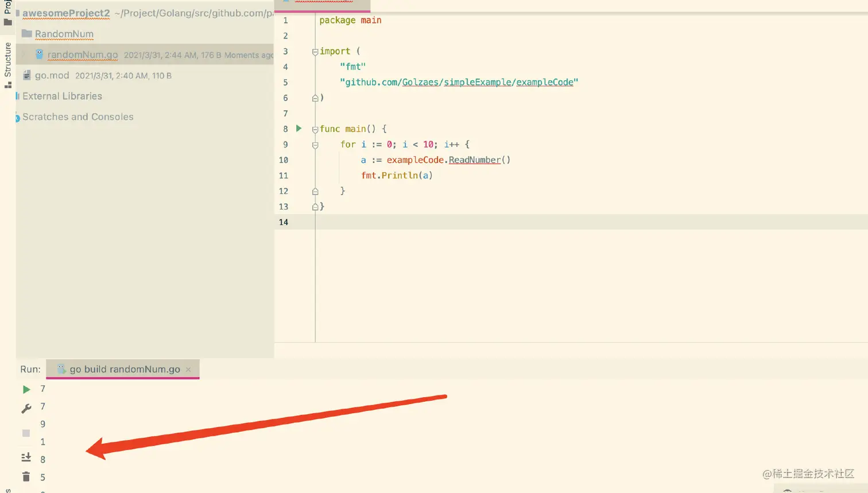Place the cursor on empty editor line 14
Image resolution: width=868 pixels, height=493 pixels.
(x=591, y=222)
